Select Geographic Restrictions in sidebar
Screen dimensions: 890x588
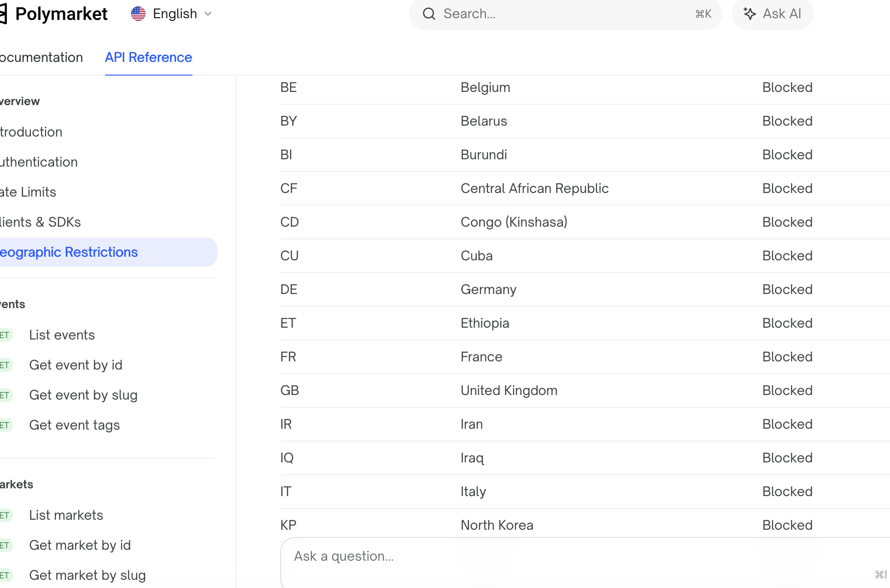[68, 252]
